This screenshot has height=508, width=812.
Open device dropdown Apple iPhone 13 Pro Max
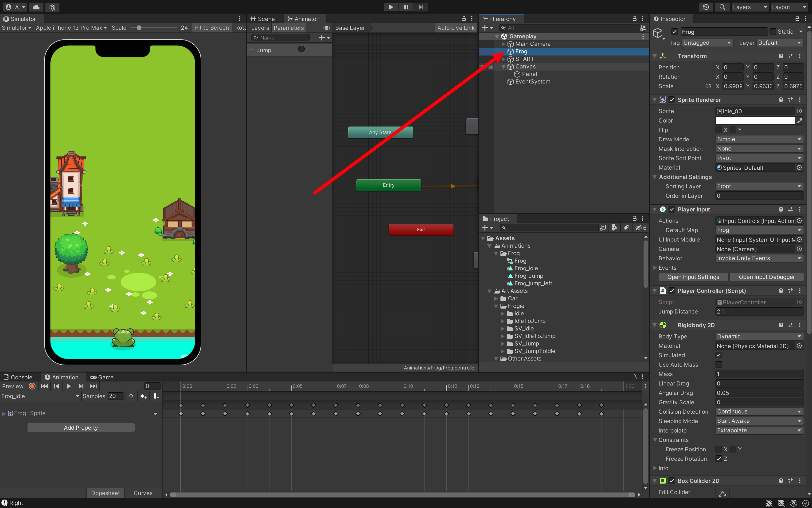pos(71,28)
